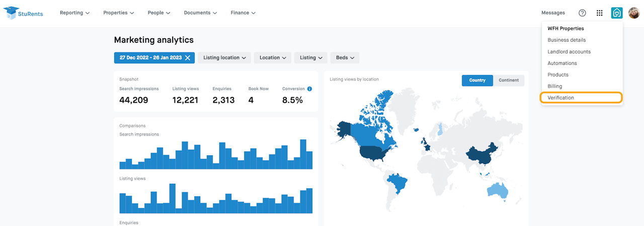The width and height of the screenshot is (644, 226).
Task: Open the apps grid icon
Action: 599,13
